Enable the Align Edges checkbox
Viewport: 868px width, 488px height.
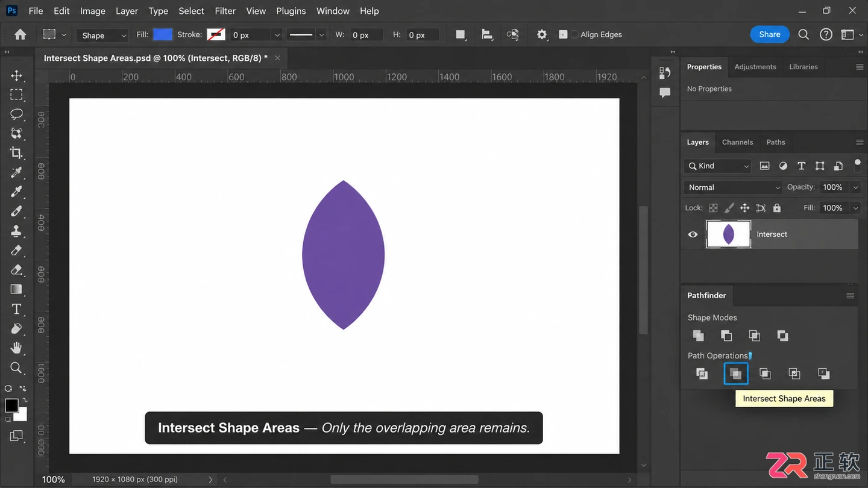tap(574, 35)
